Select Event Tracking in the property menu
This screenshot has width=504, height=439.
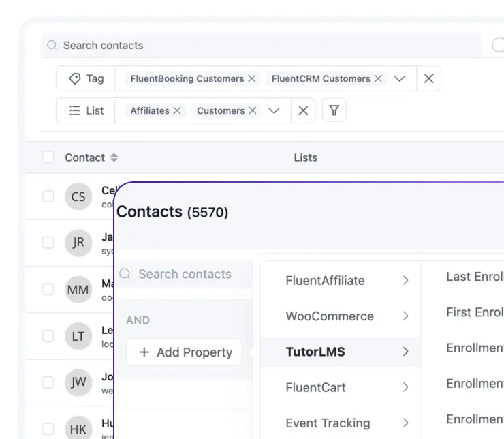pos(341,423)
